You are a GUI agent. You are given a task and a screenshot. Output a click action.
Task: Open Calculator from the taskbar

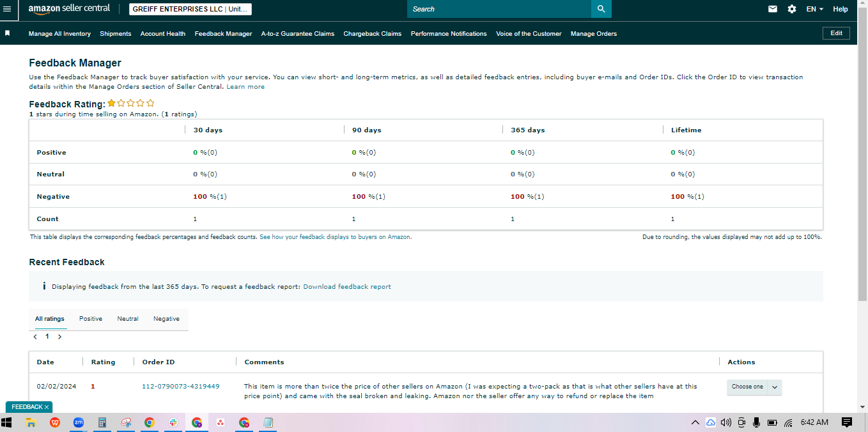point(102,422)
